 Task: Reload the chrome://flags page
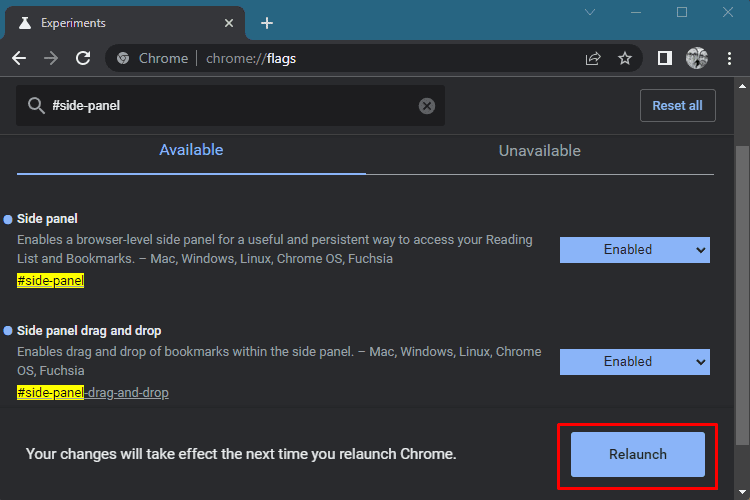pos(83,58)
